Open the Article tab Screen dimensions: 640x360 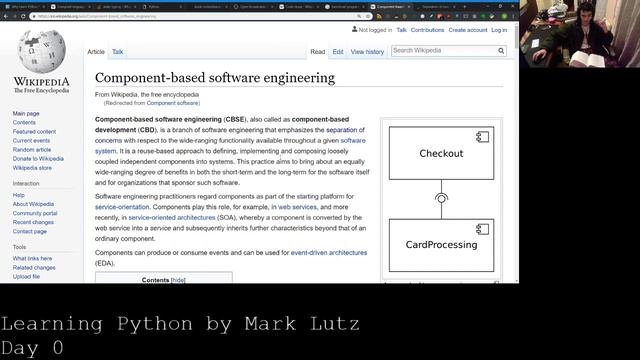tap(96, 52)
